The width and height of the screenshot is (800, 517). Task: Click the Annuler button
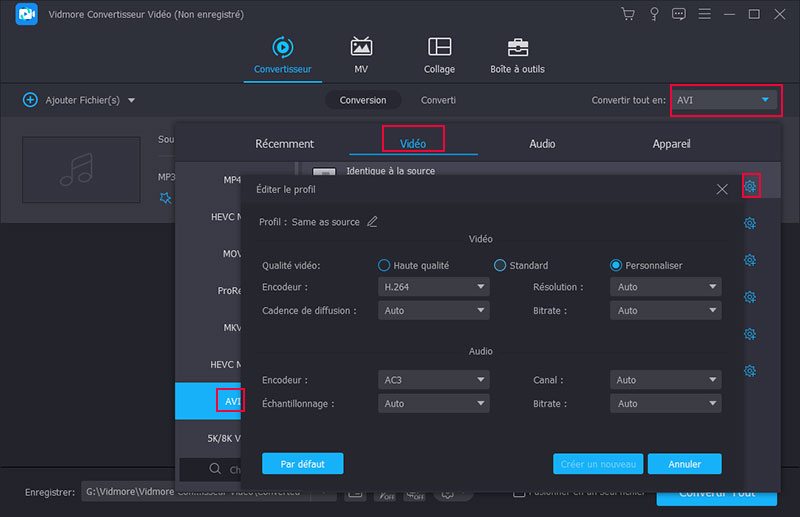click(684, 464)
